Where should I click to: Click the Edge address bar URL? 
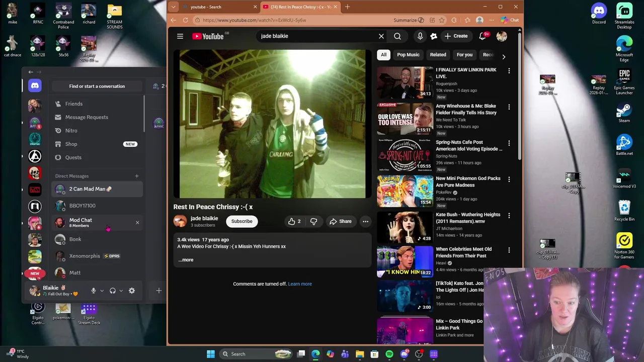tap(254, 20)
